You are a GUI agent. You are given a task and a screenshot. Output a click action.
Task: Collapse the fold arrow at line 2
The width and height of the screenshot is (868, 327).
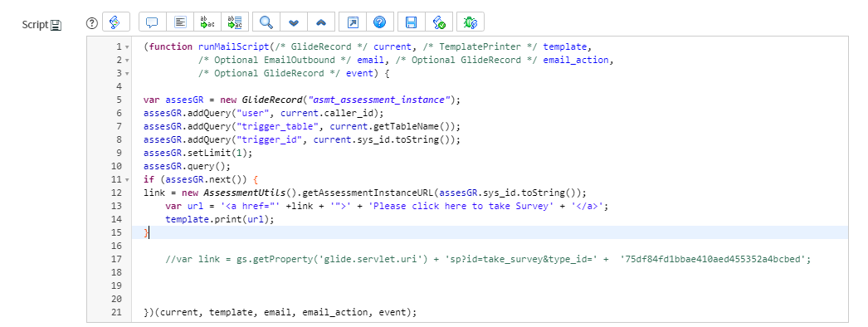127,61
